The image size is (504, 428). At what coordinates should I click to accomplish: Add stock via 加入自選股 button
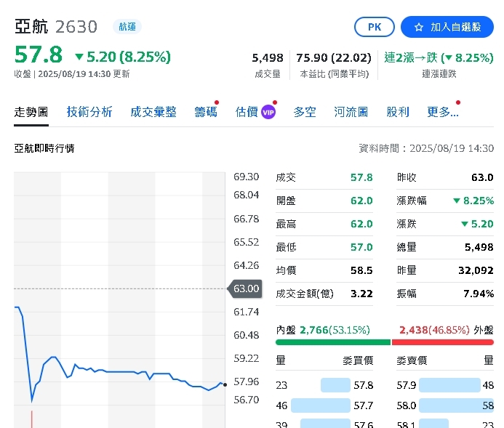(x=447, y=27)
